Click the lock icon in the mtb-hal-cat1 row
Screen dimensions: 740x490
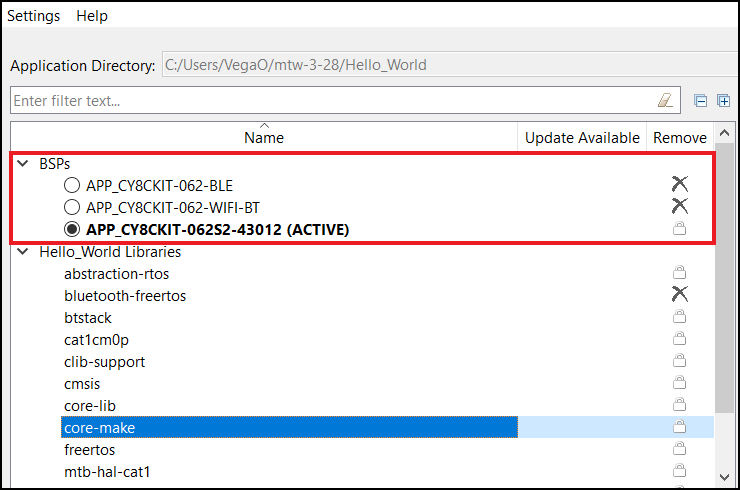[x=679, y=471]
